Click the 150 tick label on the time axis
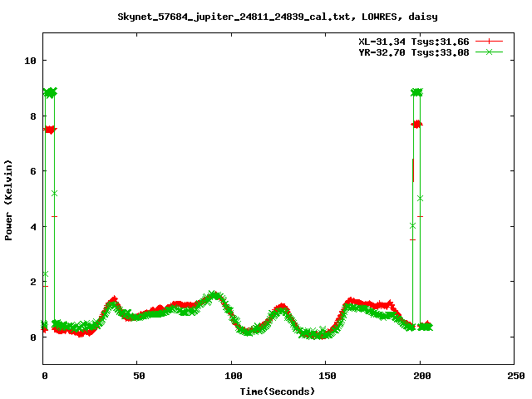The image size is (532, 399). tap(326, 376)
